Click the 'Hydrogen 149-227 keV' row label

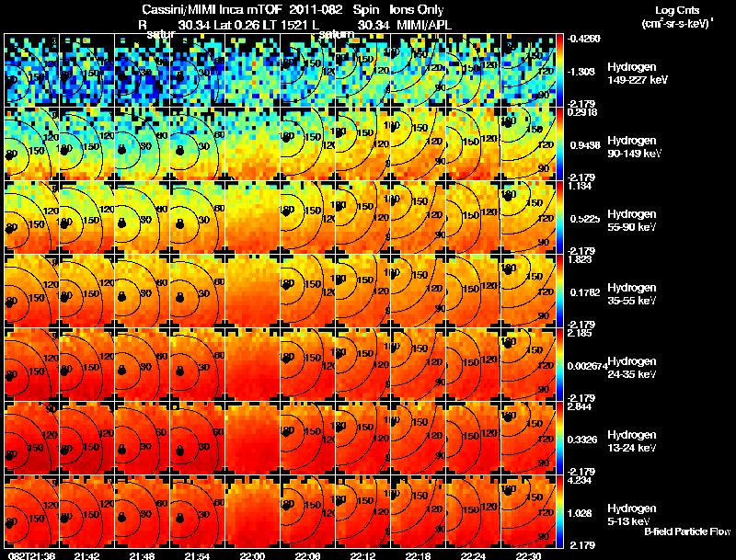[x=637, y=74]
